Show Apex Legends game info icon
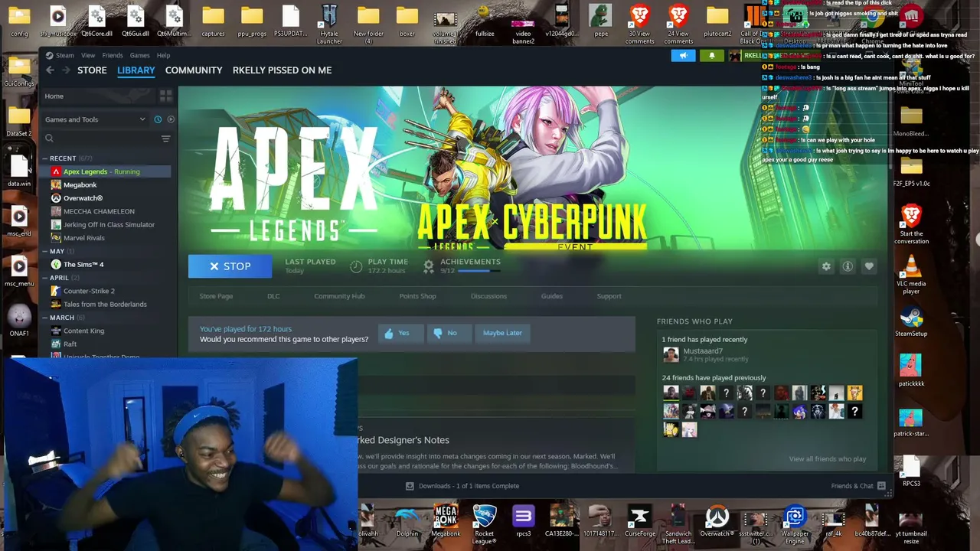 coord(848,266)
